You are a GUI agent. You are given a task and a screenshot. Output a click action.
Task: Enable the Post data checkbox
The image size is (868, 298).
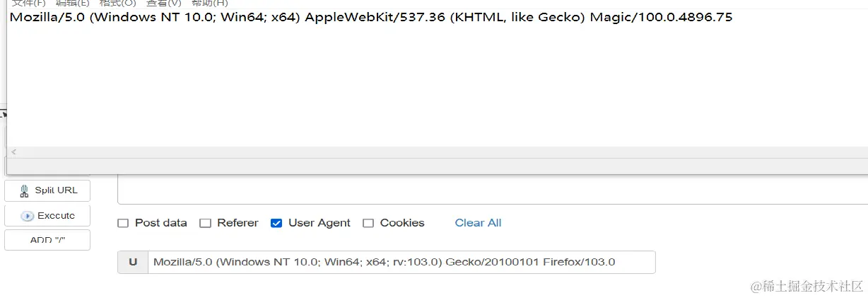123,223
